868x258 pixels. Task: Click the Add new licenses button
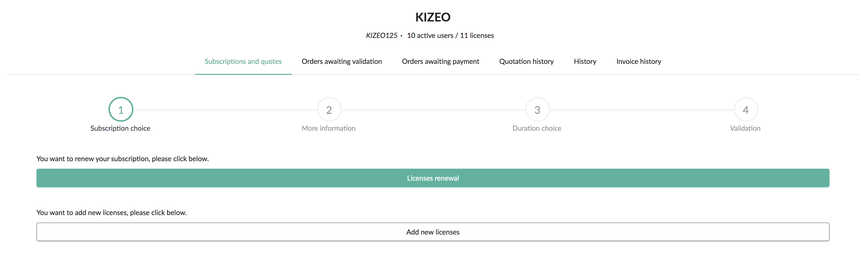[x=433, y=232]
